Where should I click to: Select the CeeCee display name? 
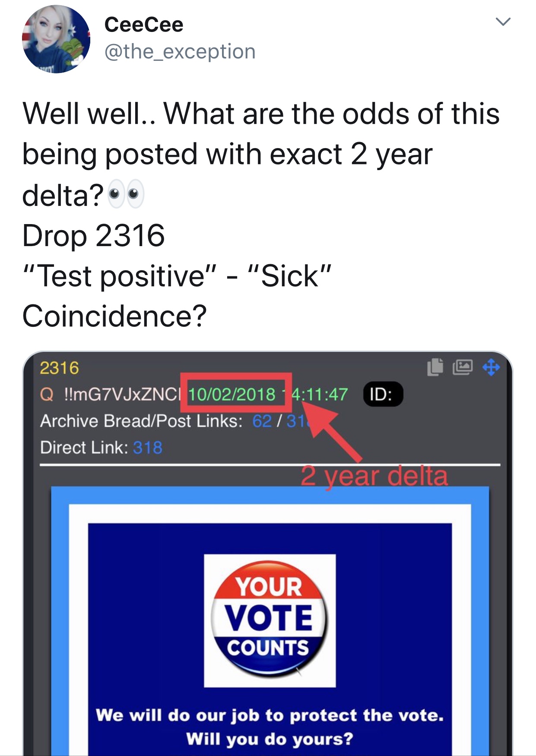pyautogui.click(x=144, y=24)
